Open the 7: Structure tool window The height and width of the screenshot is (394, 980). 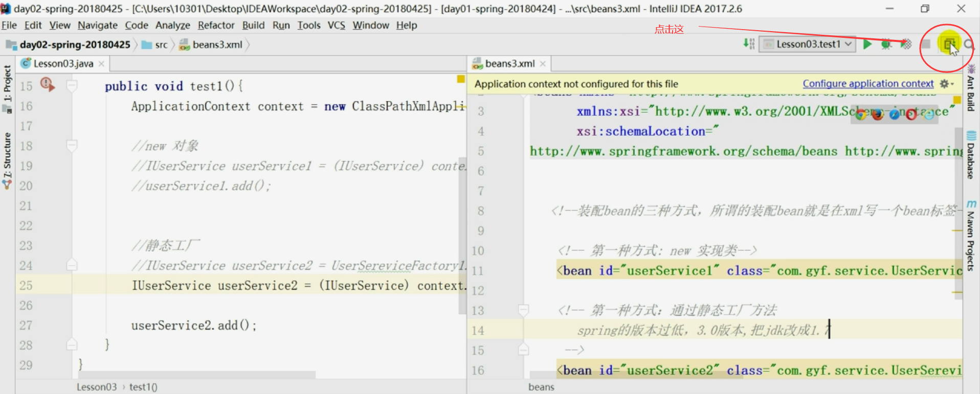coord(7,161)
